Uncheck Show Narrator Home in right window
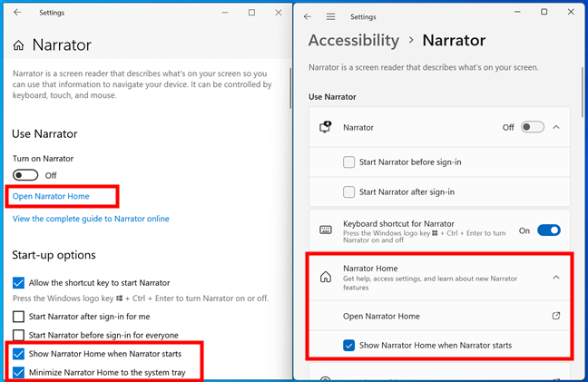 pos(348,345)
